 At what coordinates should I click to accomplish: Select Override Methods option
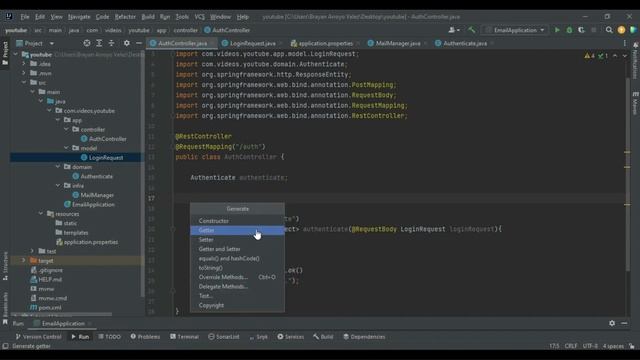point(237,277)
